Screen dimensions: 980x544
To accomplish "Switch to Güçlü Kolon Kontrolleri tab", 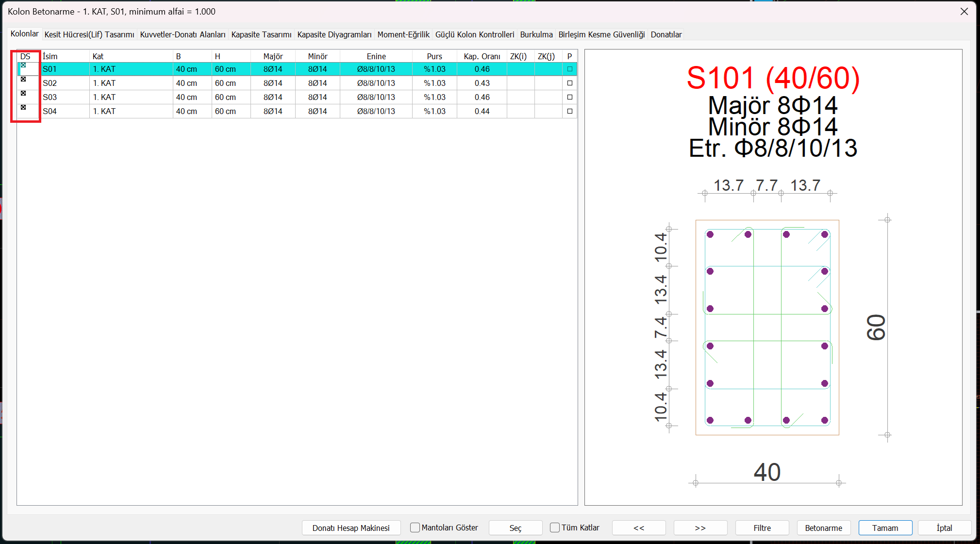I will tap(474, 34).
